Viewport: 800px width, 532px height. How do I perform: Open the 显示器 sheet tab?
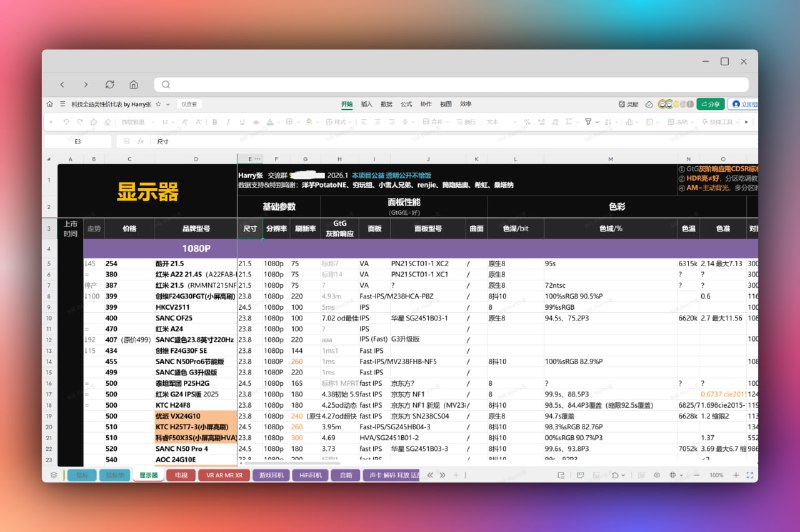148,475
